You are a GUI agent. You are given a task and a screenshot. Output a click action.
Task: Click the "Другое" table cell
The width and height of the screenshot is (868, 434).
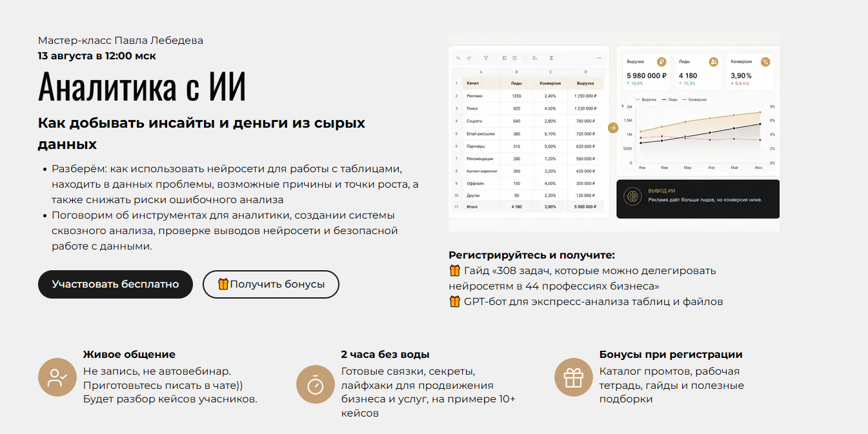point(473,195)
